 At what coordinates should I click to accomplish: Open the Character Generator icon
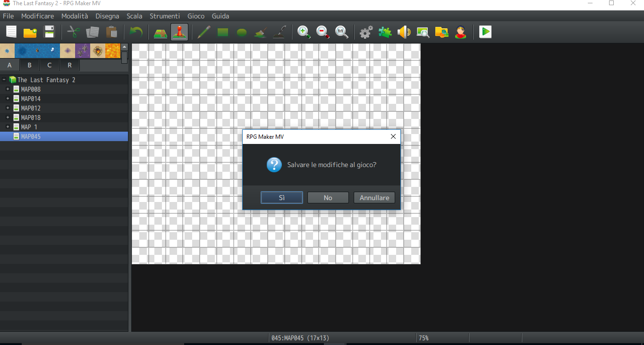[461, 32]
